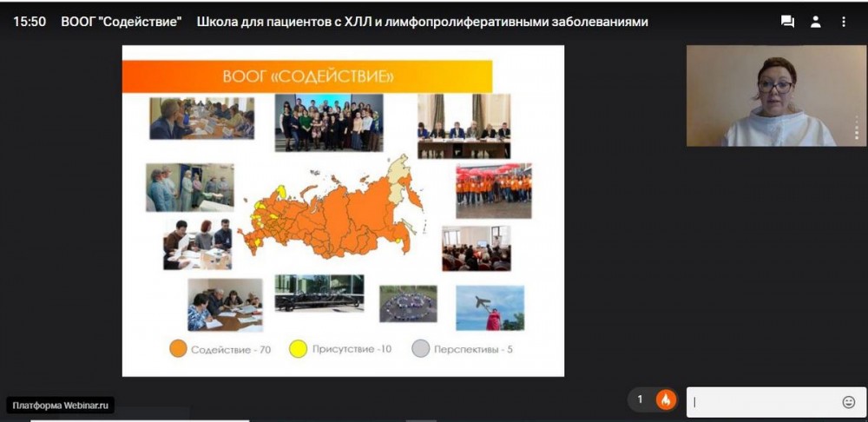Viewport: 868px width, 422px height.
Task: Focus the chat message input field
Action: (x=777, y=402)
